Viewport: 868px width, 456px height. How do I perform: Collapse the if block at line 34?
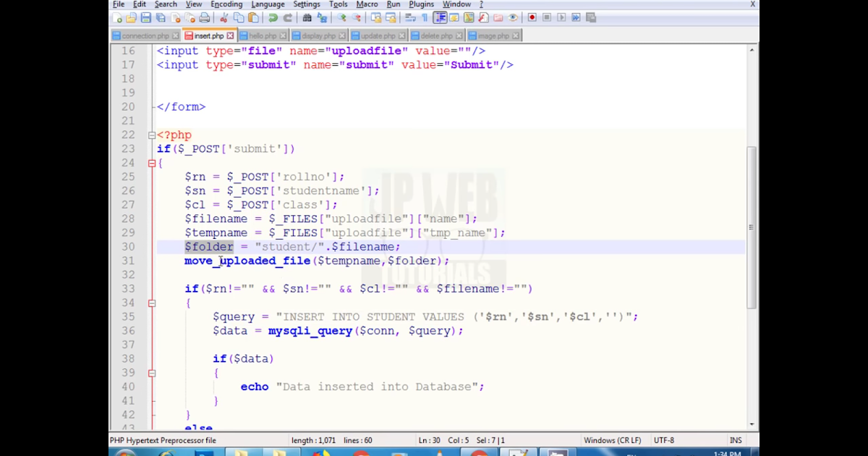(152, 302)
